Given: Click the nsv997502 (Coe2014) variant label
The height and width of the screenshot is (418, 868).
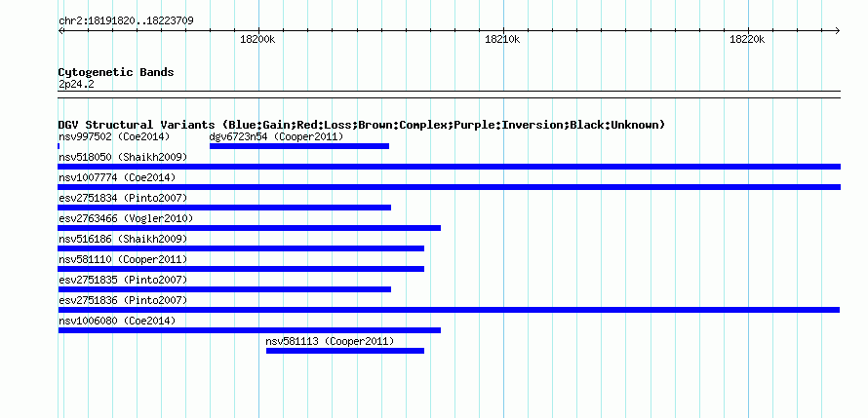Looking at the screenshot, I should click(114, 136).
